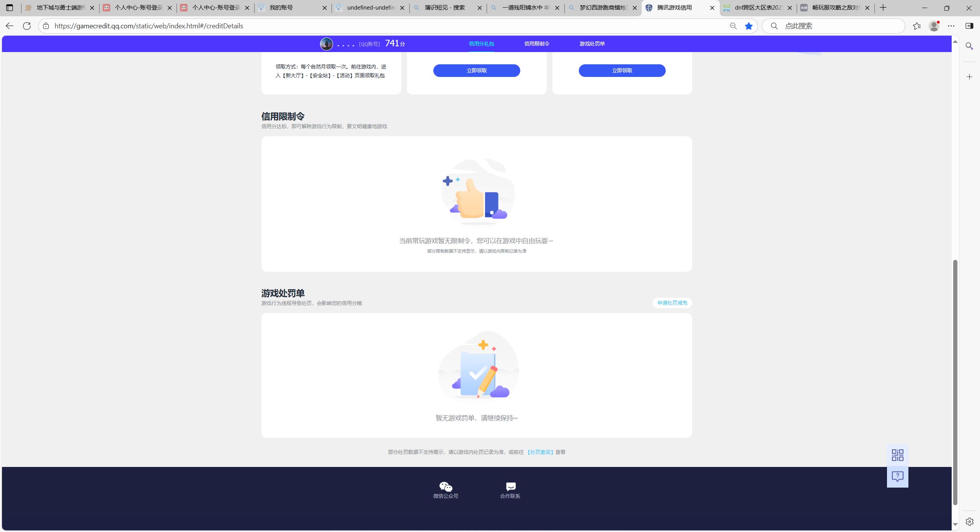Screen dimensions: 980x532
Task: Open the Edge sidebar search icon
Action: [x=969, y=46]
